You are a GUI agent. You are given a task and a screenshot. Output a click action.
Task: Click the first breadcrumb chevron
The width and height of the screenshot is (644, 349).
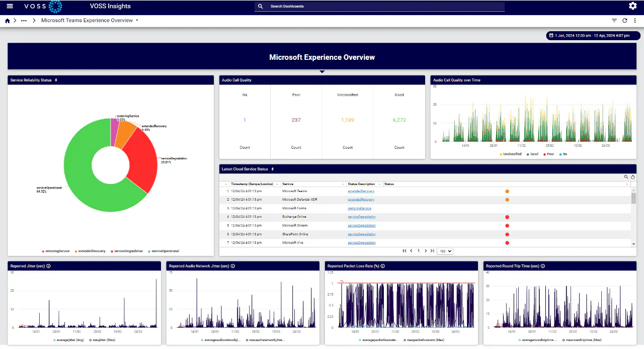tap(15, 21)
